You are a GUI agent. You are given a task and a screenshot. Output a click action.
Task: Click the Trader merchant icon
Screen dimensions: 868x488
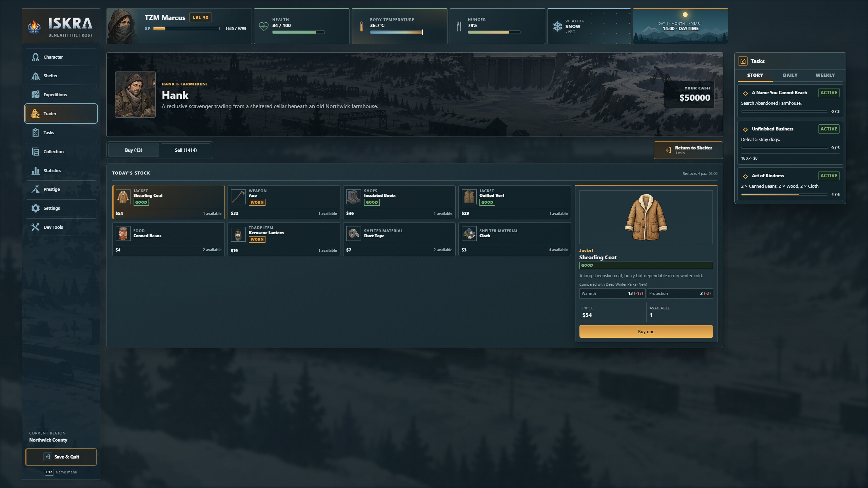(x=36, y=114)
